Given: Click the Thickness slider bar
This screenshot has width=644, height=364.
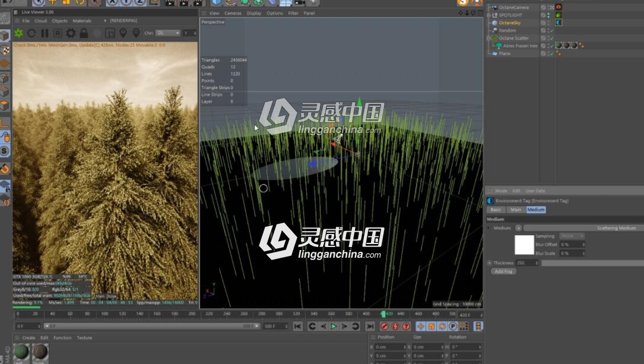Looking at the screenshot, I should click(x=592, y=263).
